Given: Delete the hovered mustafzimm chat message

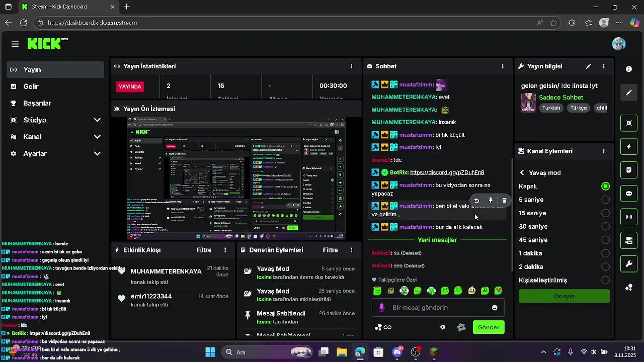Looking at the screenshot, I should pyautogui.click(x=504, y=201).
